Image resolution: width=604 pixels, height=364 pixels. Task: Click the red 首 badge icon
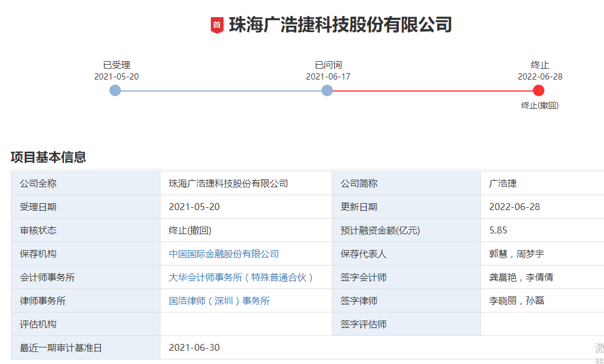[217, 25]
